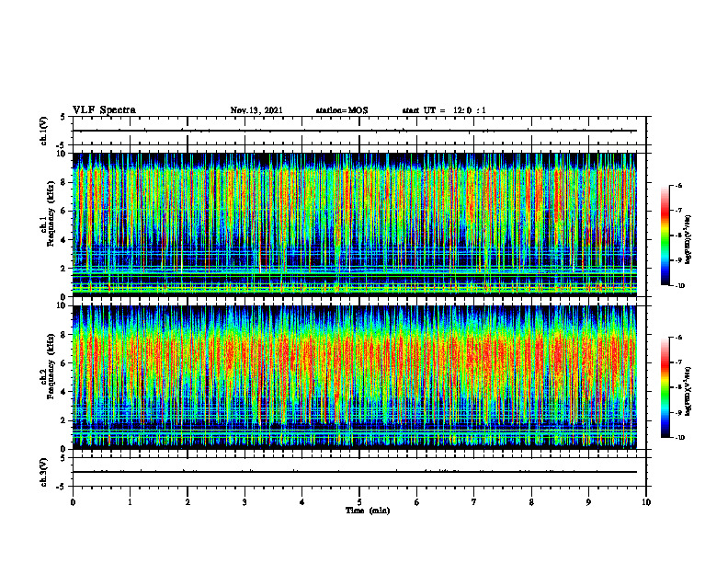The height and width of the screenshot is (563, 728).
Task: Click the "-6" label on ch.2 color bar
Action: (x=678, y=338)
